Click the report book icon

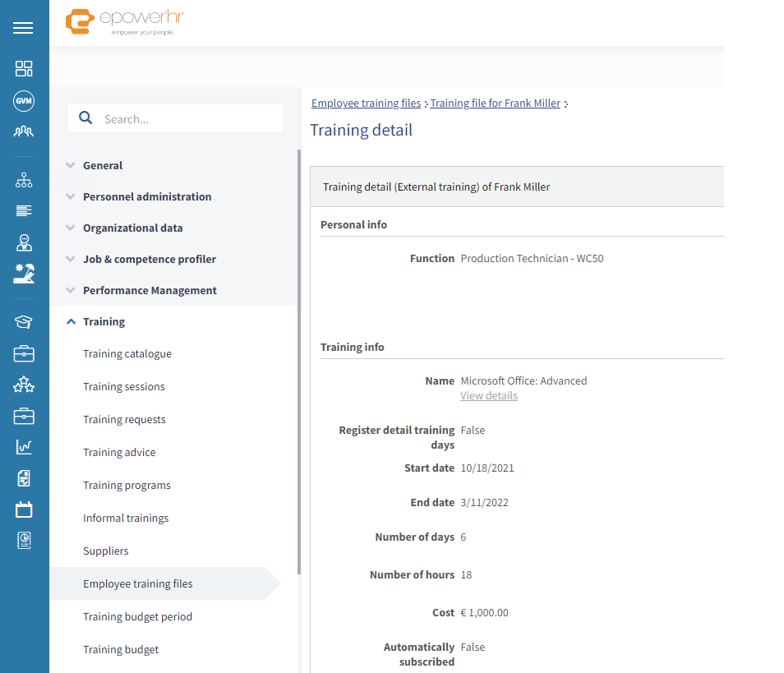click(x=24, y=541)
